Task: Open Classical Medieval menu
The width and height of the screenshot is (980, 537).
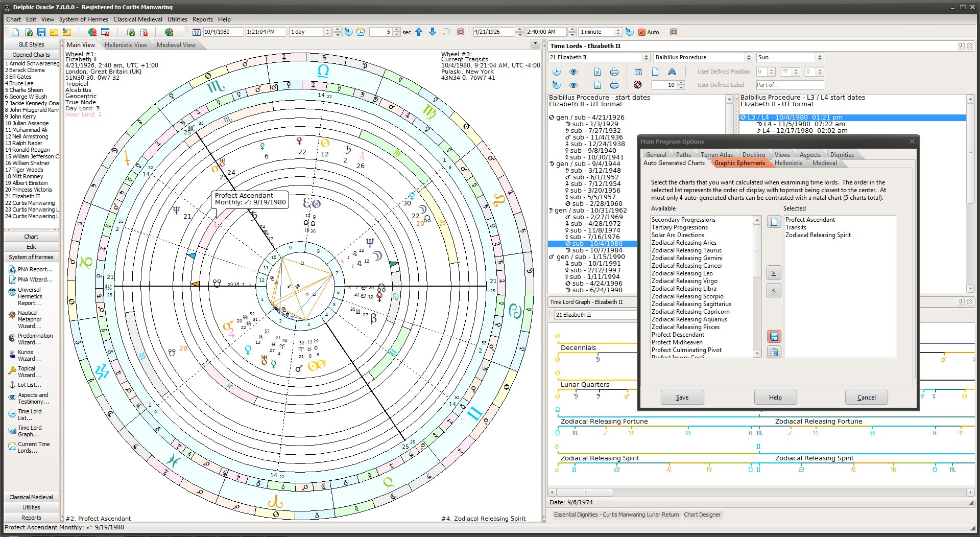Action: point(138,19)
